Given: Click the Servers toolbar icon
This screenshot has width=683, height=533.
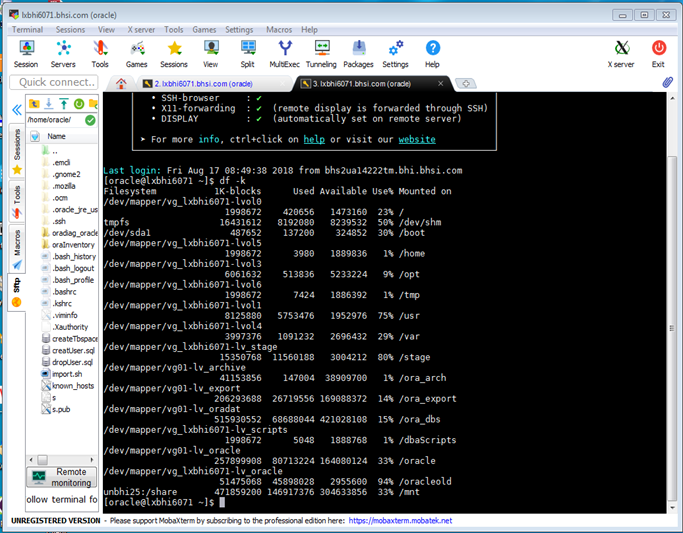Looking at the screenshot, I should point(64,54).
